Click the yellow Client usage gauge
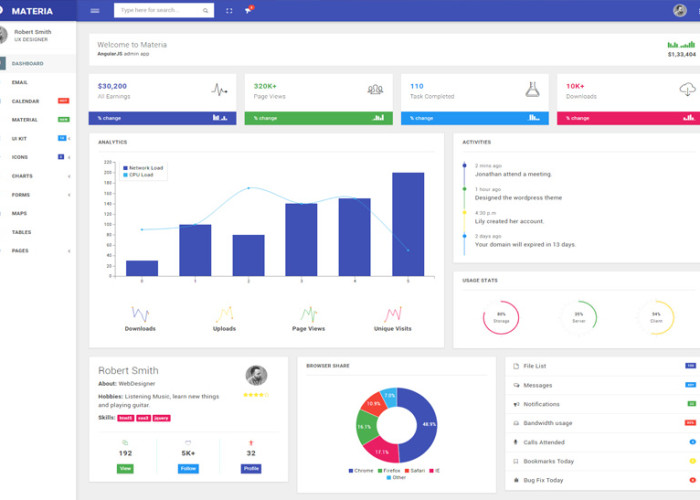Image resolution: width=700 pixels, height=500 pixels. (656, 317)
